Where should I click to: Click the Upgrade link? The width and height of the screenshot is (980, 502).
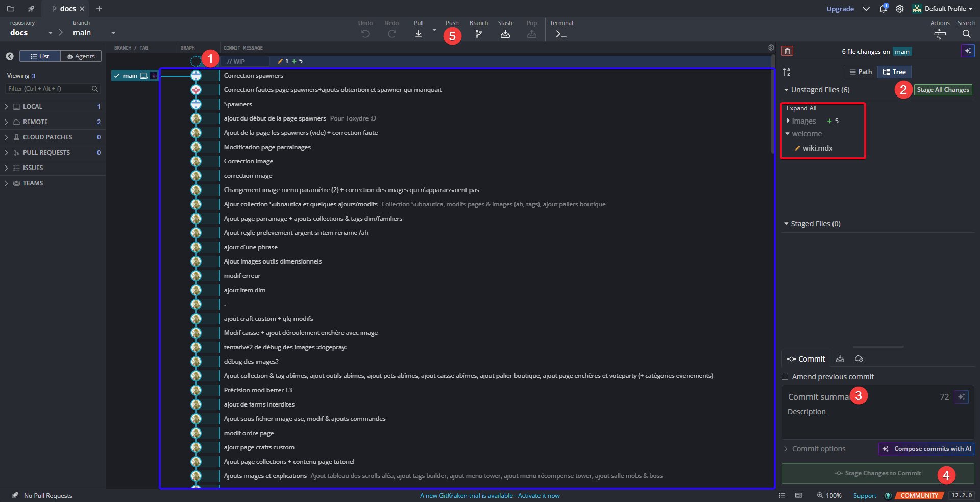click(x=840, y=9)
